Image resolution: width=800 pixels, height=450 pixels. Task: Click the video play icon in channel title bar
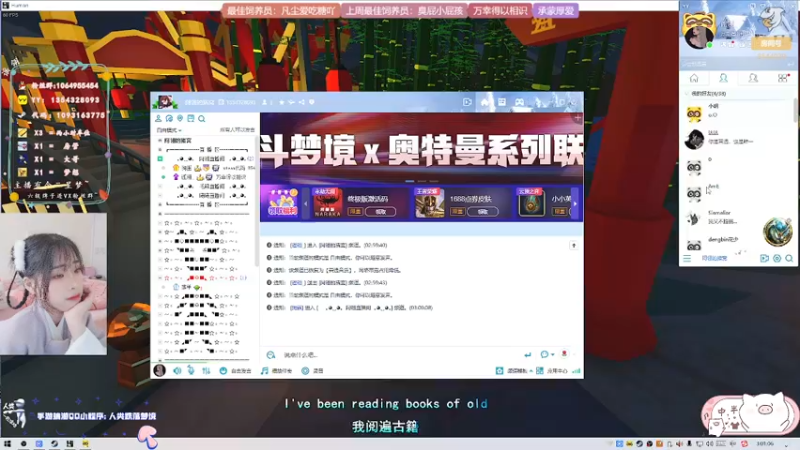click(x=467, y=102)
